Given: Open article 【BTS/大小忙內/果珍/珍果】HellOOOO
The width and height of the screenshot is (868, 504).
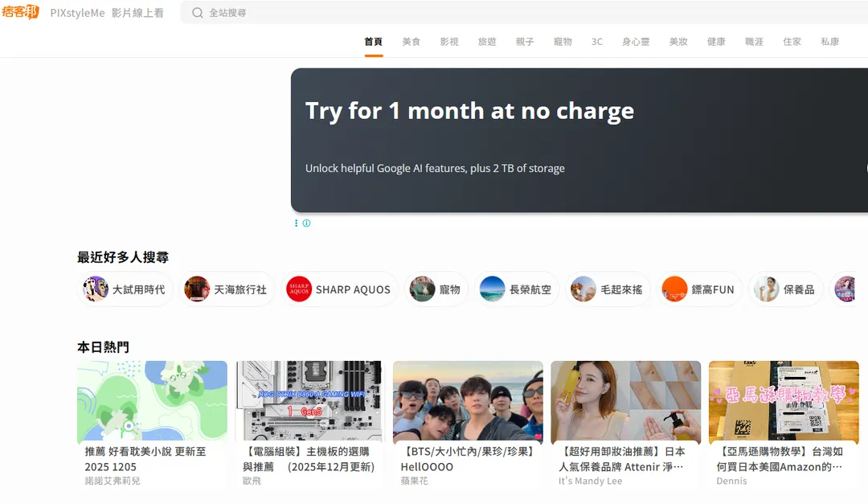Looking at the screenshot, I should click(x=469, y=459).
